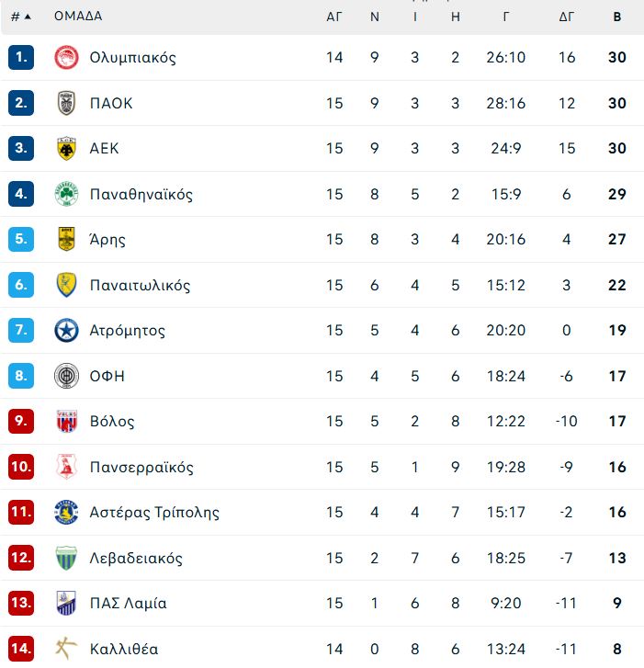The width and height of the screenshot is (644, 668).
Task: Sort standings by the Β points header
Action: click(617, 17)
